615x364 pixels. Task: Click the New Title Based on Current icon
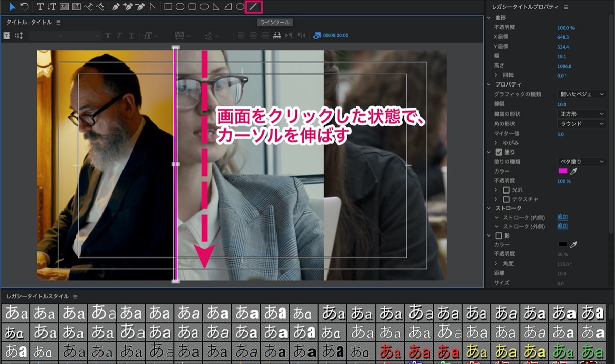[7, 35]
